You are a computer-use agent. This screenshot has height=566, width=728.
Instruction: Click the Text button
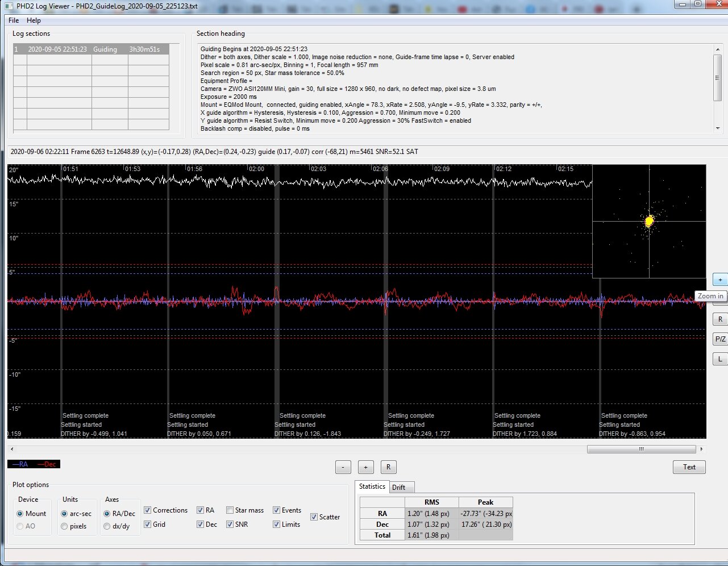pyautogui.click(x=689, y=467)
